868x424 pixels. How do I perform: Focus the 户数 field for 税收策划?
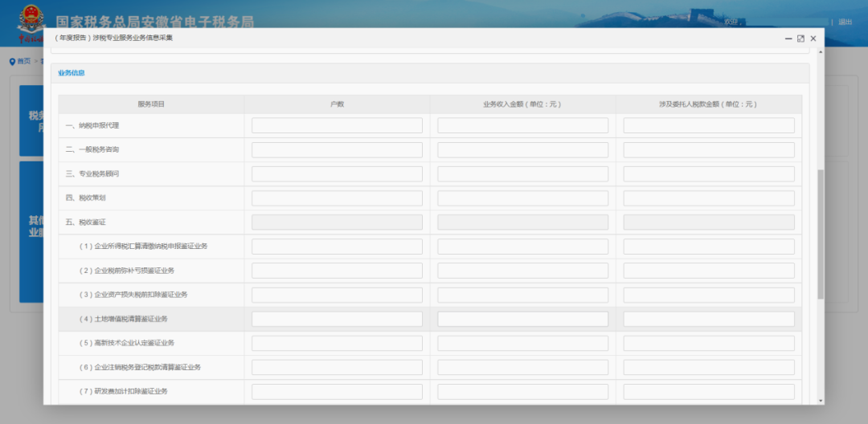click(337, 198)
